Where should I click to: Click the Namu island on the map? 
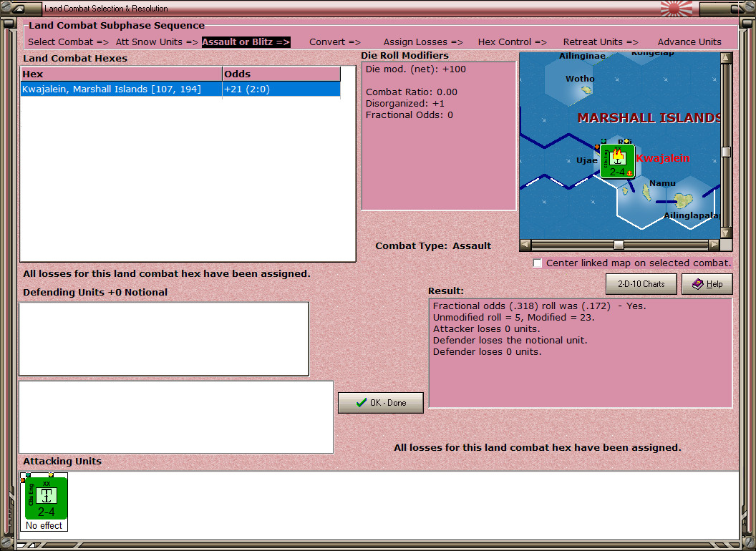pyautogui.click(x=646, y=192)
